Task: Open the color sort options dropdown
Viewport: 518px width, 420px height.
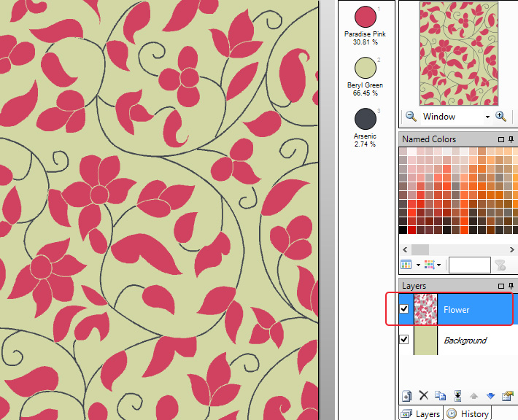Action: pos(439,265)
